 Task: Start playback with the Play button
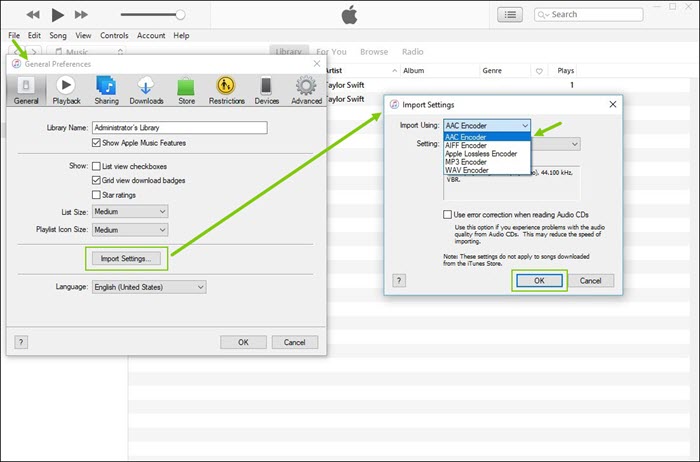coord(57,15)
